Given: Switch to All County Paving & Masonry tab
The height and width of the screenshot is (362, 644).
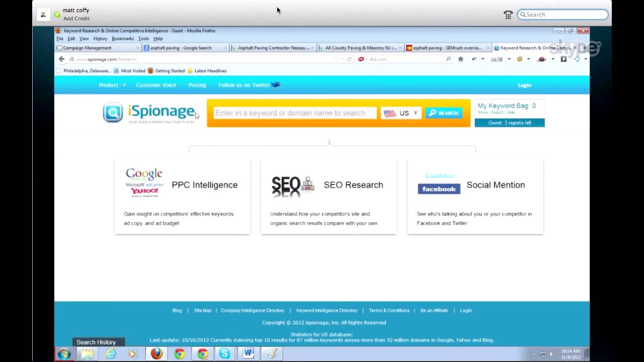Looking at the screenshot, I should (x=360, y=48).
